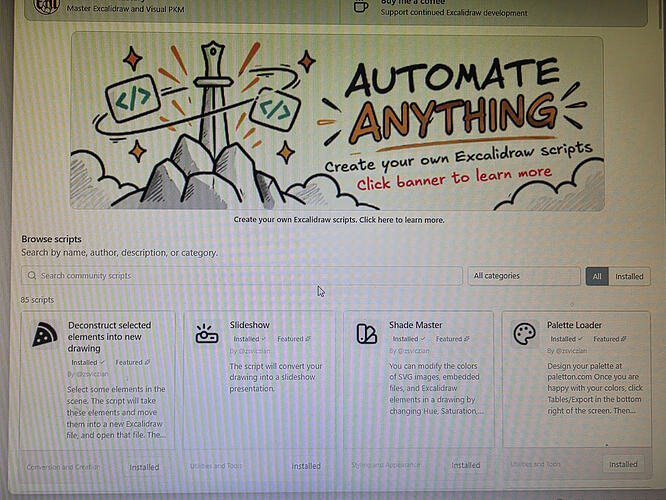This screenshot has height=500, width=666.
Task: Switch to Installed filter toggle
Action: [629, 277]
